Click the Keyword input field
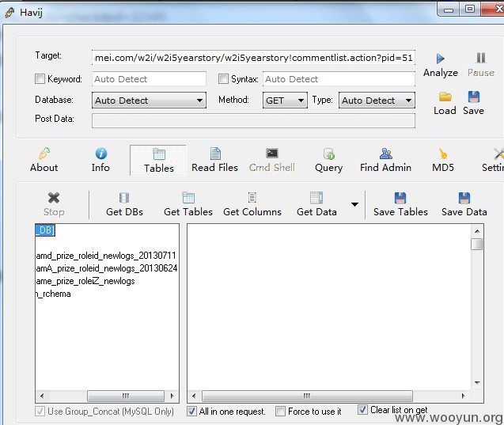Image resolution: width=504 pixels, height=425 pixels. tap(149, 79)
